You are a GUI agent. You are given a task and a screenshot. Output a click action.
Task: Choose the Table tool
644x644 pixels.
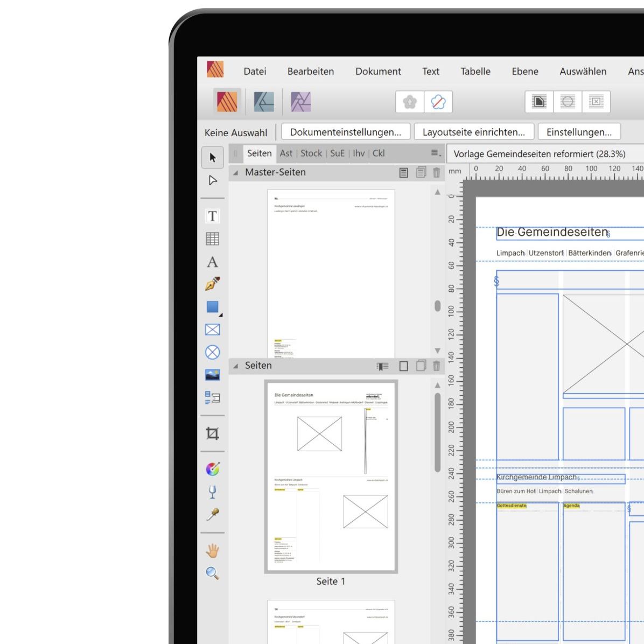point(212,239)
